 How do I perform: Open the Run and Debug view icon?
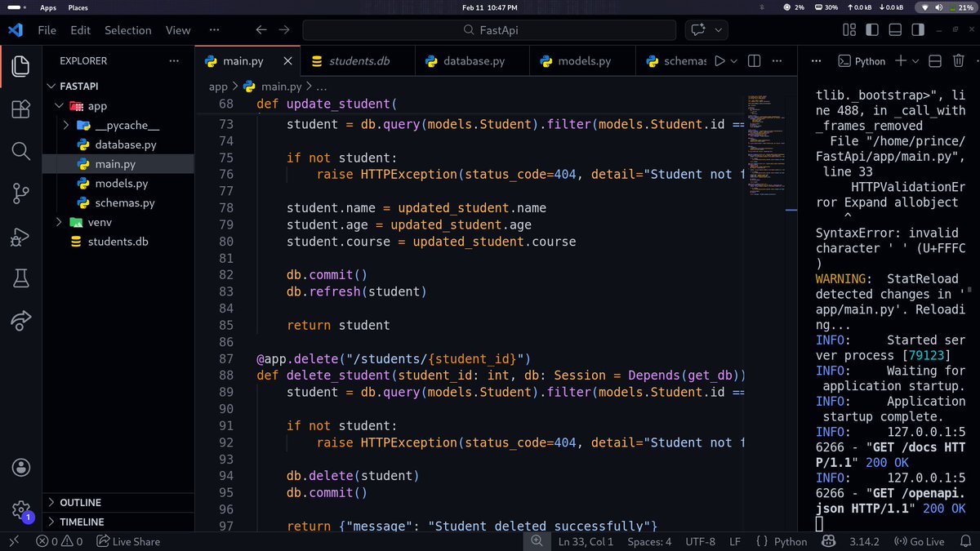point(20,236)
